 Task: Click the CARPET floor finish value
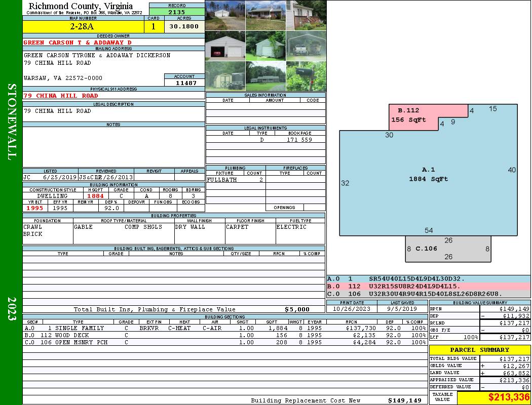[x=237, y=227]
